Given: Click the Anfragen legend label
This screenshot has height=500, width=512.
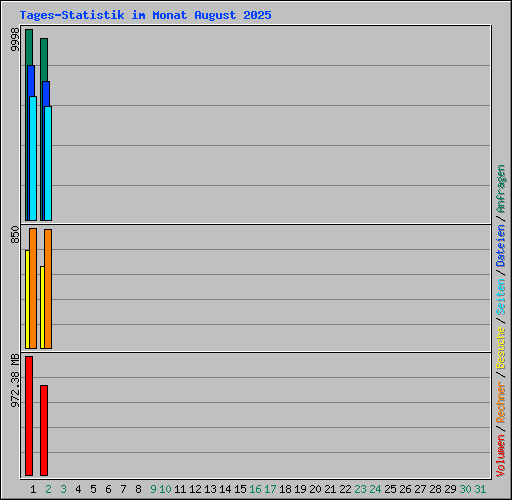Looking at the screenshot, I should click(501, 189).
